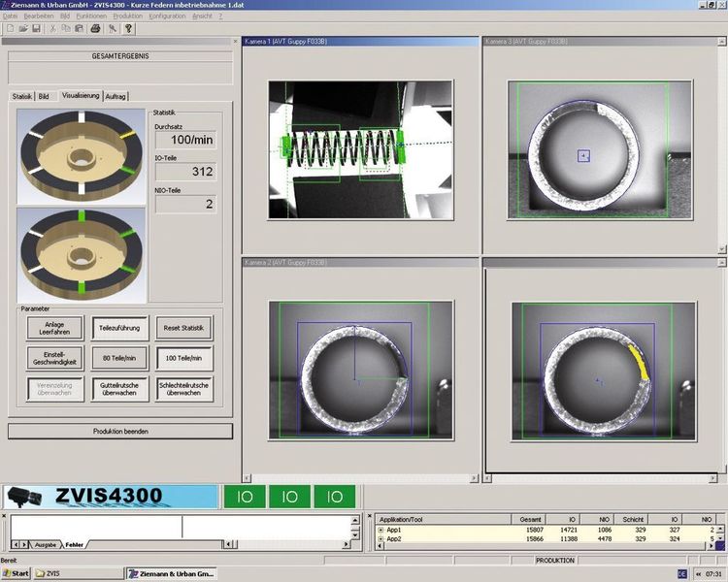Toggle the 100 Teile/min speed button
The width and height of the screenshot is (728, 582).
(184, 358)
